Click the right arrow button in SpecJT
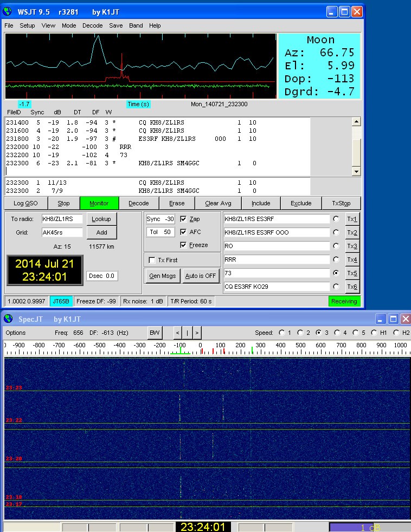Viewport: 411px width, 532px height. click(197, 332)
